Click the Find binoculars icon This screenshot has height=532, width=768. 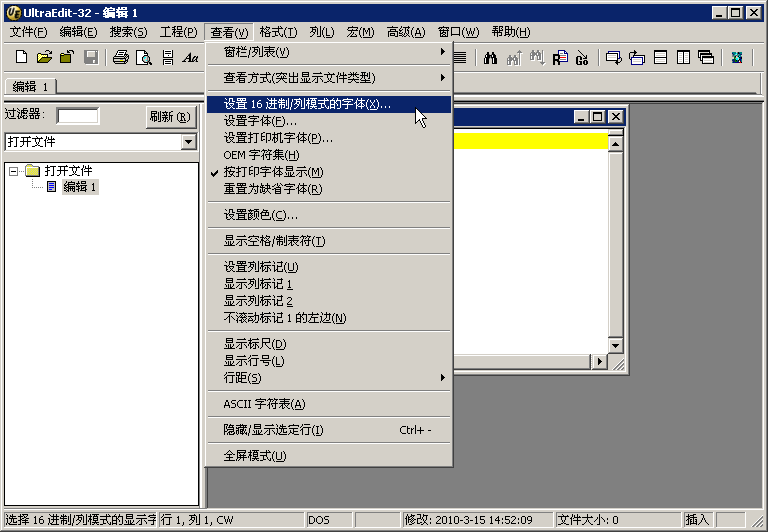(490, 58)
